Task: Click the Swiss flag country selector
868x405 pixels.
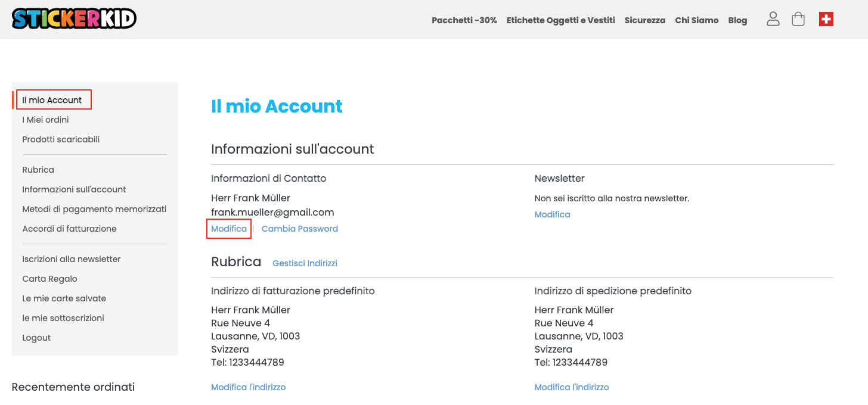Action: point(826,20)
